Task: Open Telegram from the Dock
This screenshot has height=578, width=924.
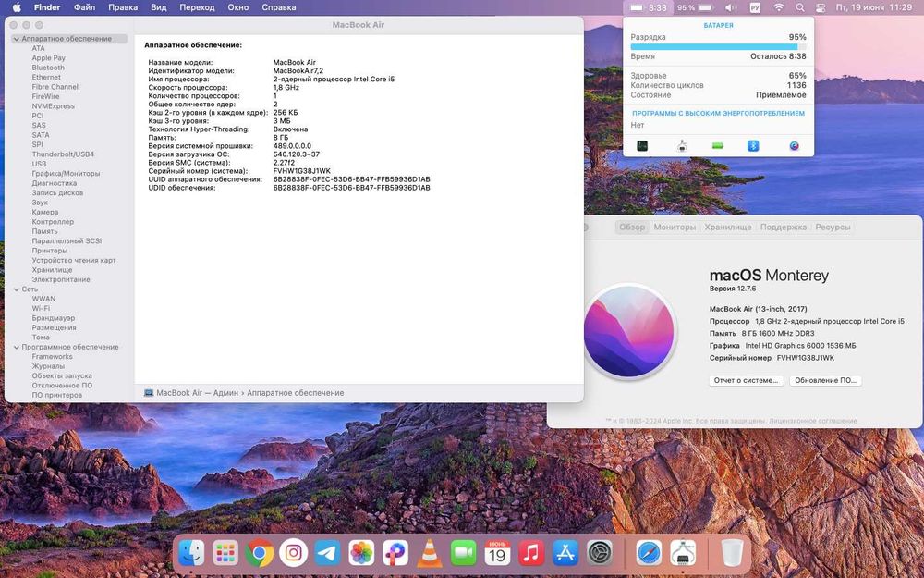Action: [x=327, y=553]
